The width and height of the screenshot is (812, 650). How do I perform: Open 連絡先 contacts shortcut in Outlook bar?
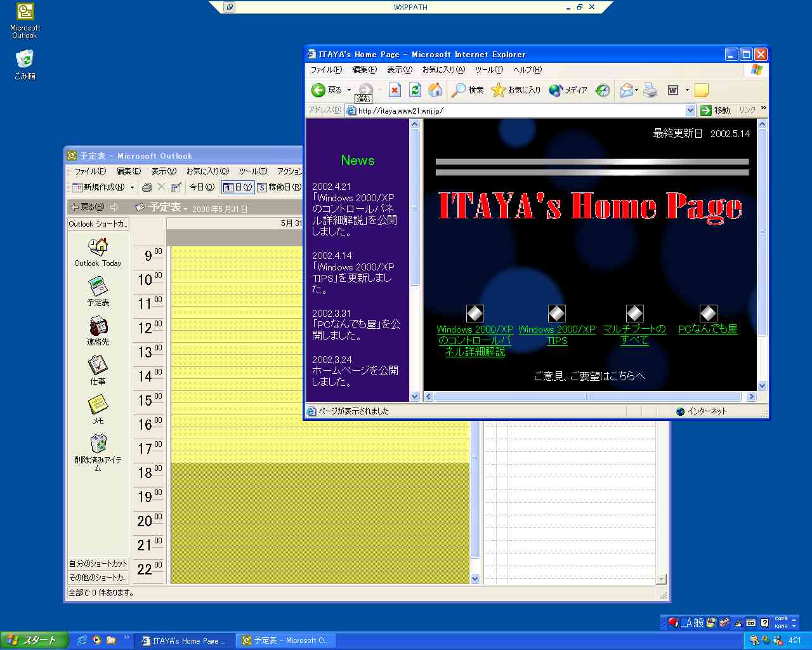click(x=98, y=331)
